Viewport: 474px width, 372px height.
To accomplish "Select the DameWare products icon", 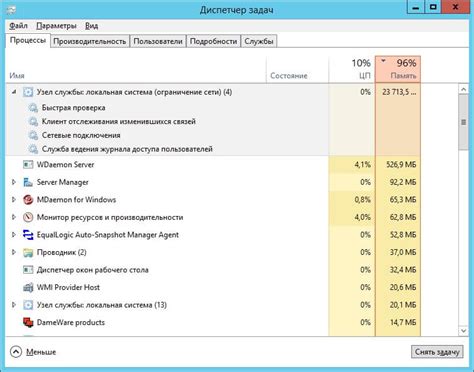I will point(28,322).
